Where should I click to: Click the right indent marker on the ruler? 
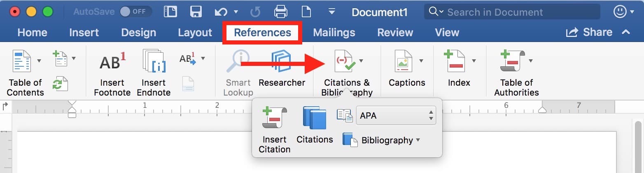click(542, 110)
